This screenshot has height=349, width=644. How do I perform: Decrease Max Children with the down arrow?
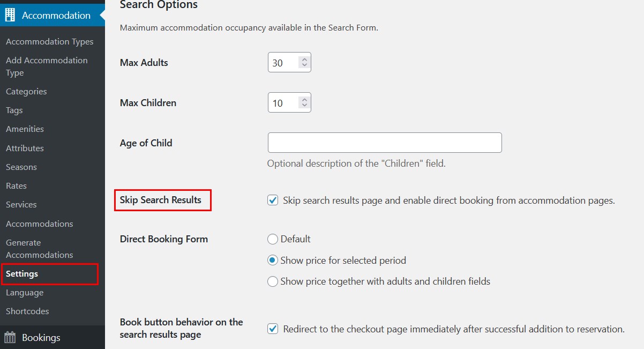304,106
